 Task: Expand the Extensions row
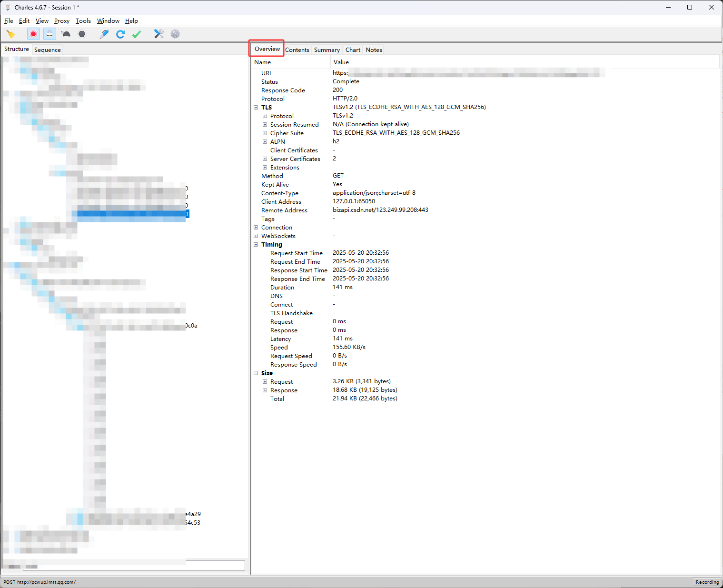point(265,168)
